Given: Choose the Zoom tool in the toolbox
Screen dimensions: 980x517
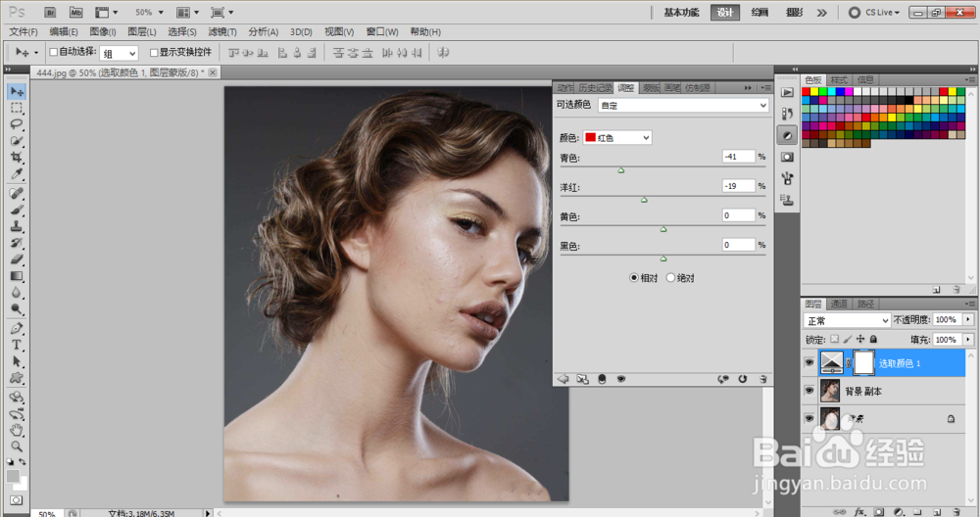Looking at the screenshot, I should pyautogui.click(x=17, y=446).
